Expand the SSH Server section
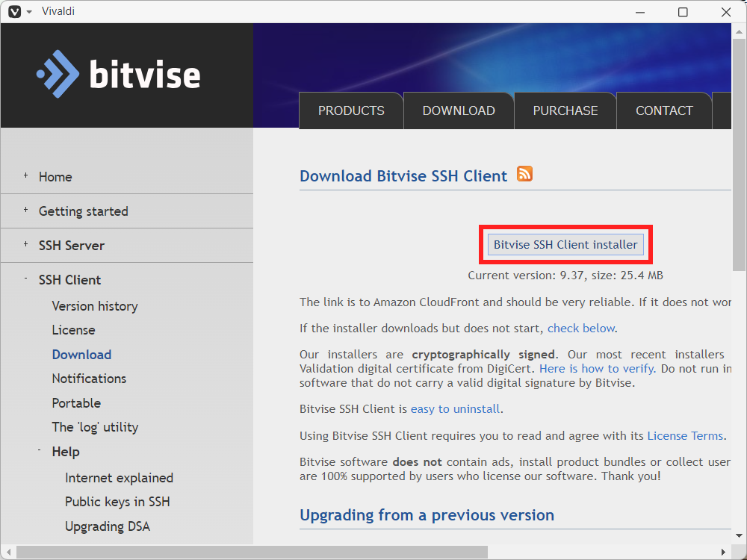Screen dimensions: 747x560 click(25, 244)
